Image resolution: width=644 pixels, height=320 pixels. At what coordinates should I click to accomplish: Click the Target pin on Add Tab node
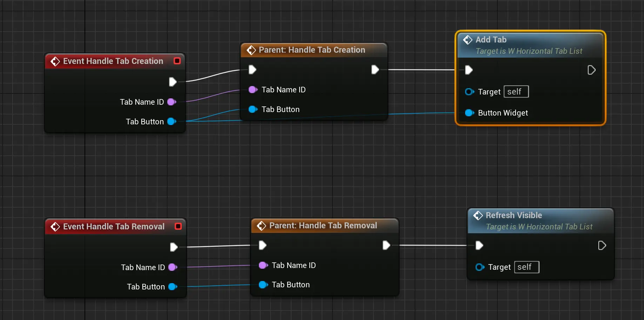pyautogui.click(x=469, y=92)
